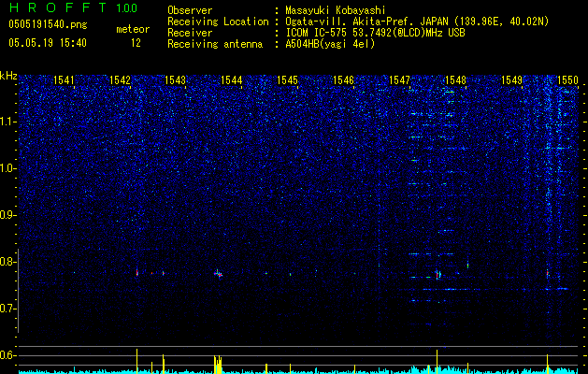Click the 0.9 frequency axis label
This screenshot has height=374, width=588.
[8, 215]
